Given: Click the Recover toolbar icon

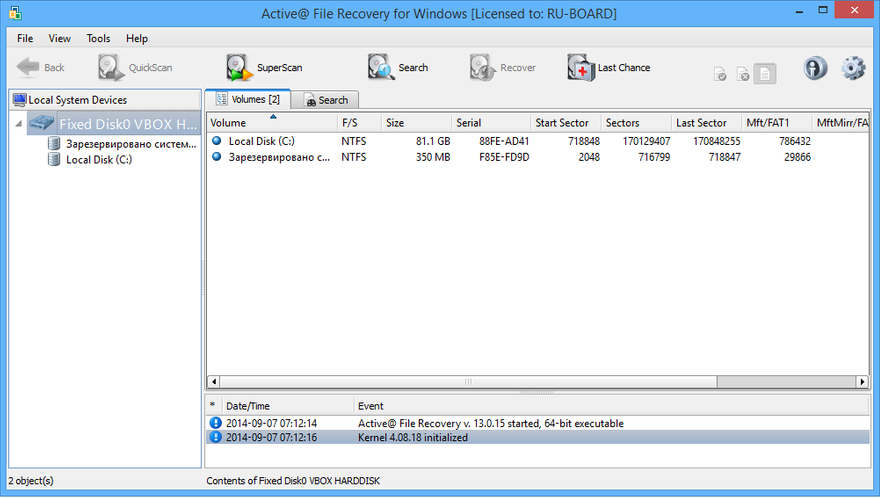Looking at the screenshot, I should (x=484, y=68).
